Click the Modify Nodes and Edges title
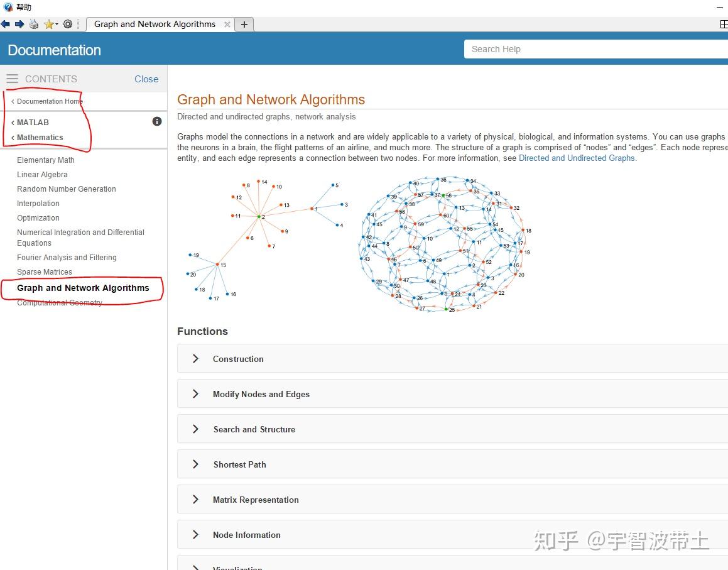Viewport: 728px width, 570px height. 261,395
